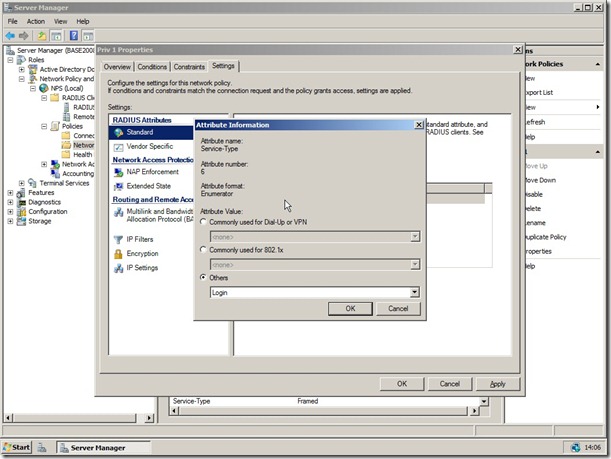611x459 pixels.
Task: Open the IP Settings icon
Action: tap(118, 268)
